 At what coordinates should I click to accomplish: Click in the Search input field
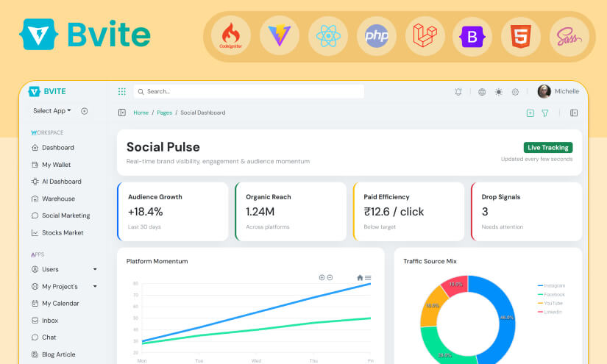(249, 91)
